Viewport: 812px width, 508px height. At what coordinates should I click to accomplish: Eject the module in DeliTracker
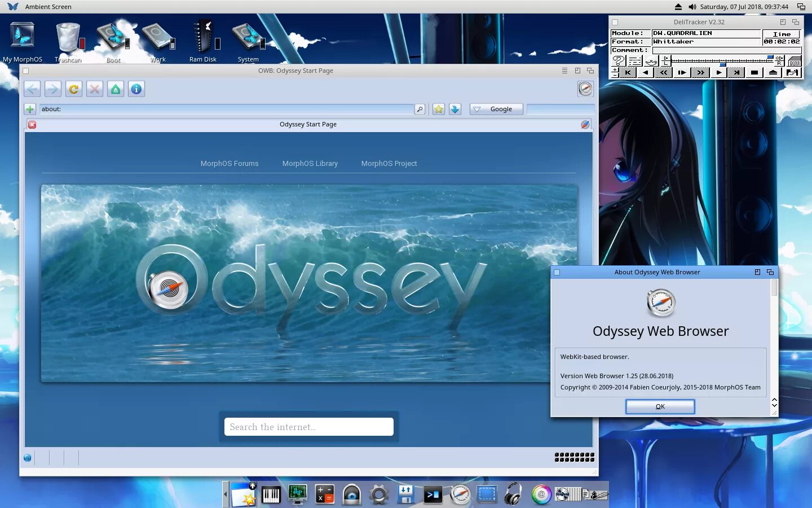(773, 72)
